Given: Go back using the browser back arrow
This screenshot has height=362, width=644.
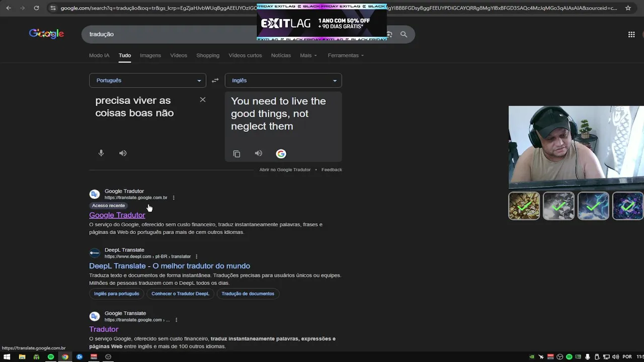Looking at the screenshot, I should click(9, 8).
